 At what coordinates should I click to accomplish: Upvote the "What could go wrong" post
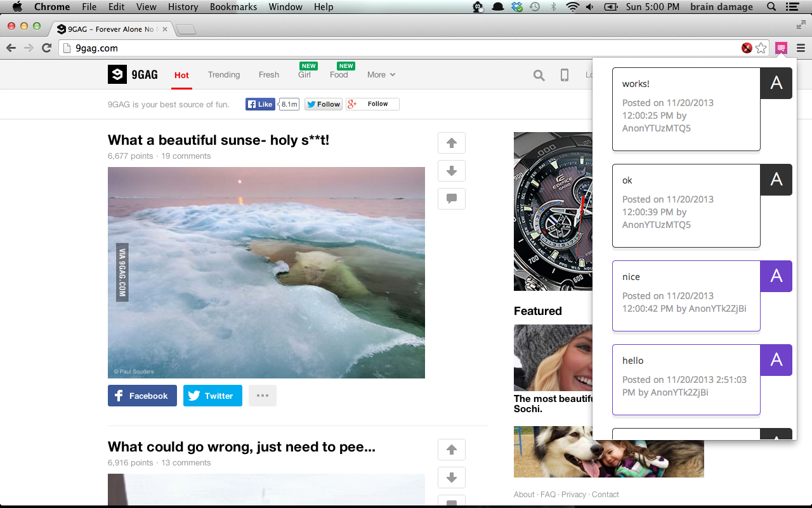coord(452,450)
